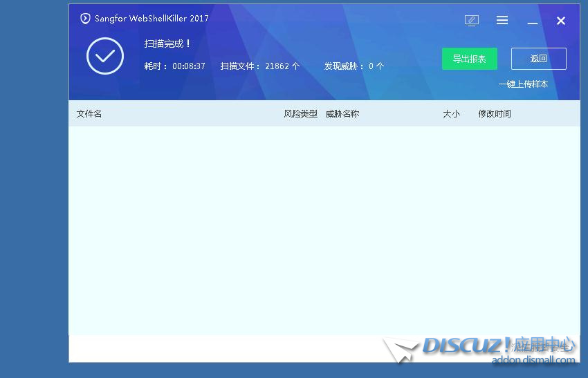Screen dimensions: 588x378
Task: Sort by 修改时间 column header
Action: point(494,113)
